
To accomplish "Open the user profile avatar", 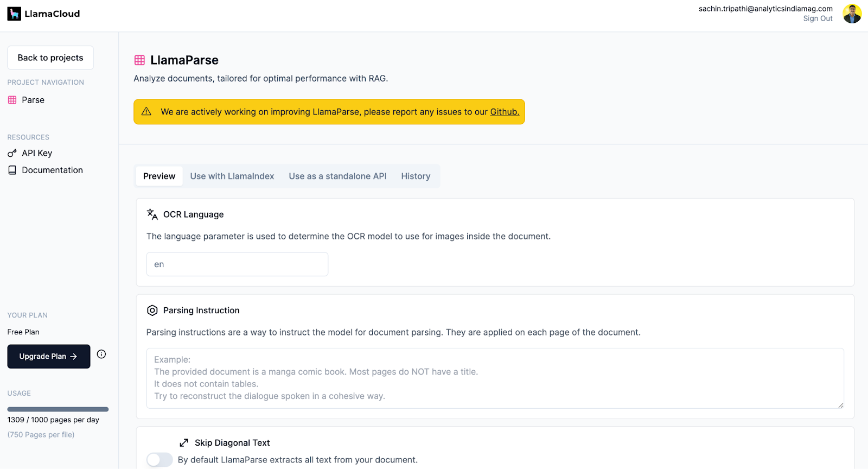I will click(x=852, y=14).
